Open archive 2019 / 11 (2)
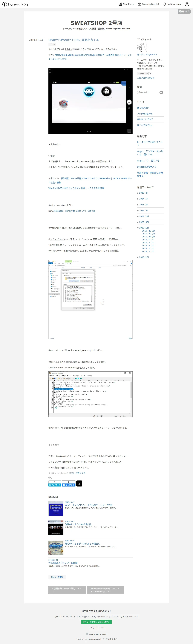The height and width of the screenshot is (644, 193). (148, 234)
